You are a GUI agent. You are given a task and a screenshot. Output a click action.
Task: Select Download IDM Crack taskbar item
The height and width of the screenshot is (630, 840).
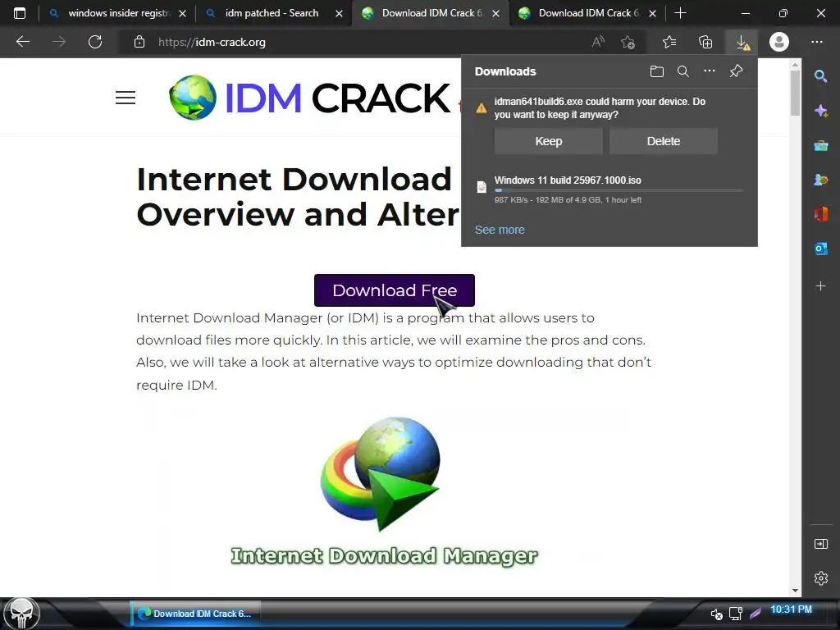[195, 614]
